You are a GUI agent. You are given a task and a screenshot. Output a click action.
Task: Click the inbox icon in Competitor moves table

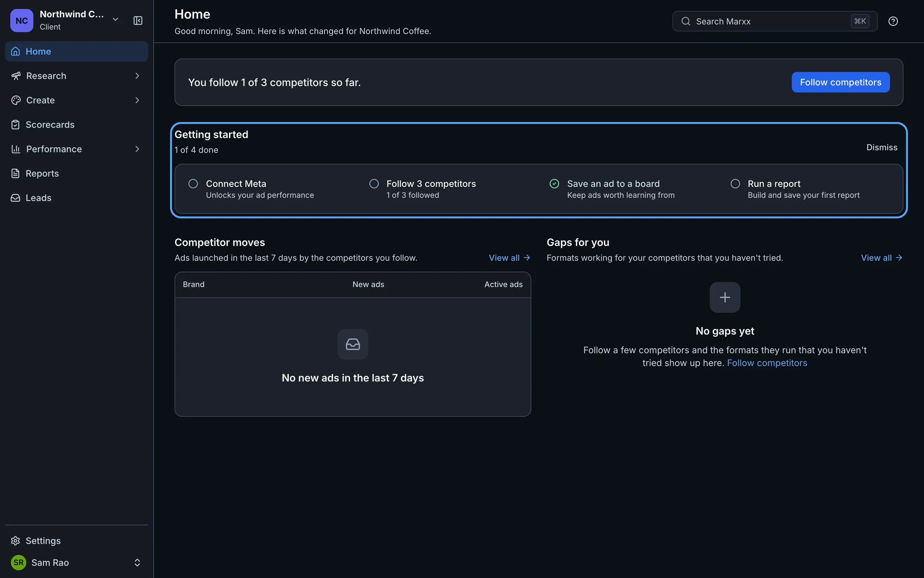pyautogui.click(x=353, y=344)
